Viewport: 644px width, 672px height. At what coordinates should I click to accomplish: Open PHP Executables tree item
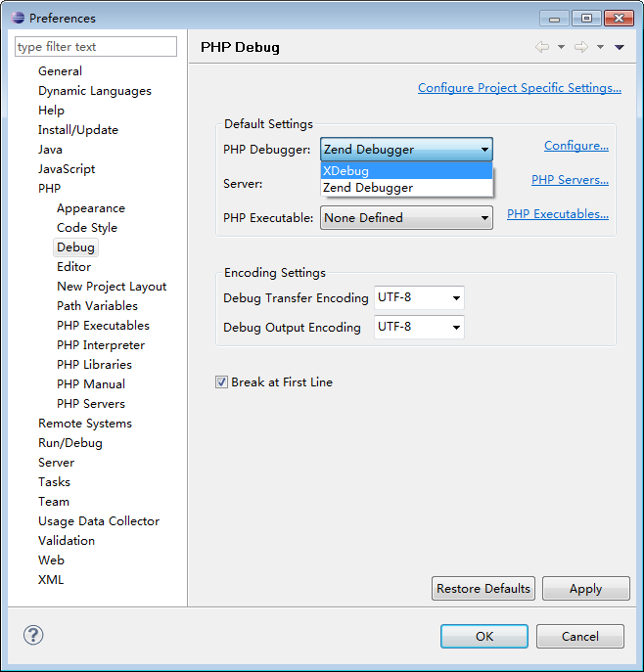(104, 326)
